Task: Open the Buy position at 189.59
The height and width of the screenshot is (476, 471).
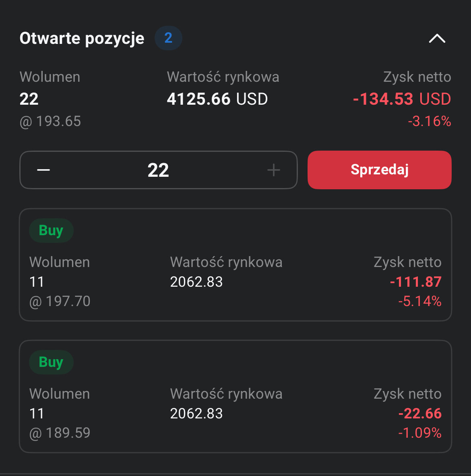Action: tap(235, 396)
